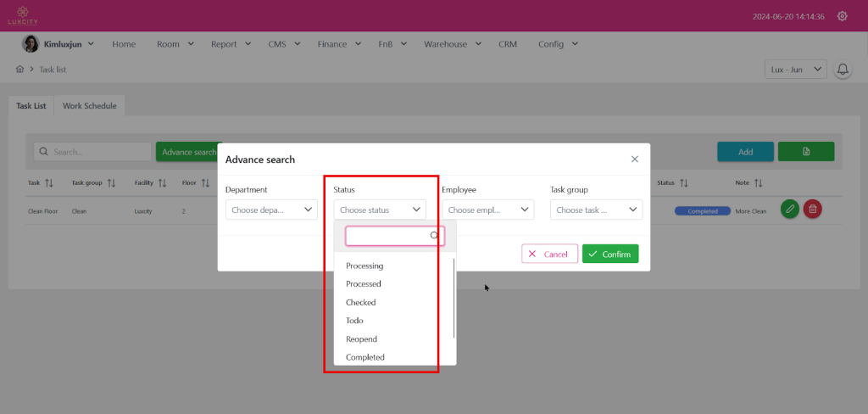Click the settings gear icon
Viewport: 868px width, 414px height.
coord(842,16)
